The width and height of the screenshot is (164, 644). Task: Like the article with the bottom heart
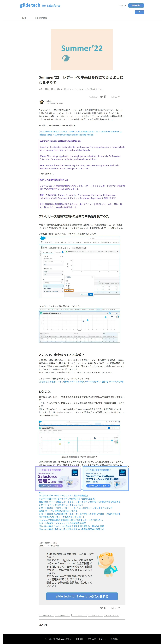coord(116,608)
